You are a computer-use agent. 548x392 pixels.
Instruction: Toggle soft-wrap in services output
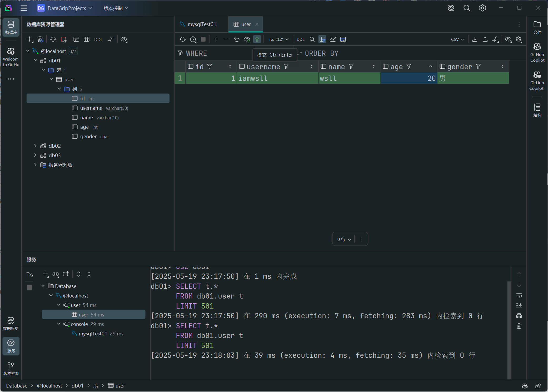tap(519, 295)
